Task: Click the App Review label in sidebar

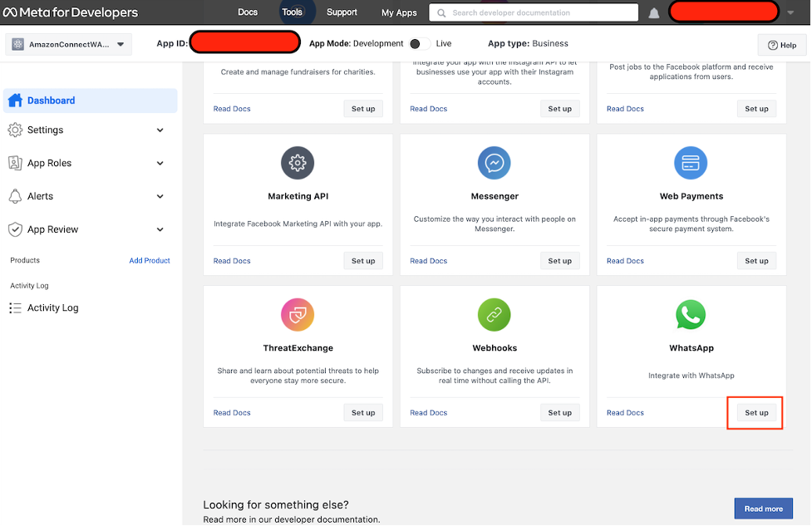Action: [52, 229]
